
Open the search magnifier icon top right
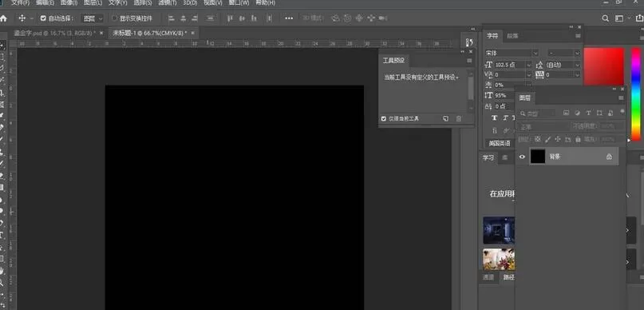[605, 18]
